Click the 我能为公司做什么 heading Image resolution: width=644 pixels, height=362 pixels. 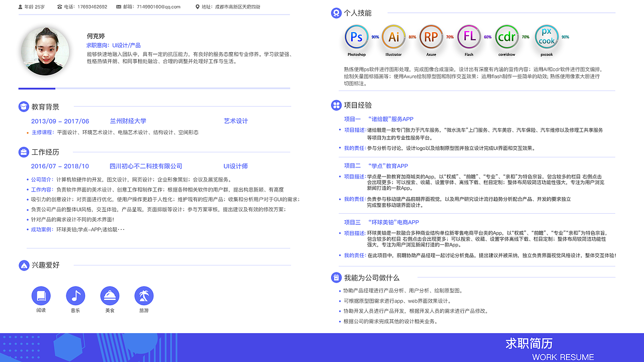coord(372,278)
